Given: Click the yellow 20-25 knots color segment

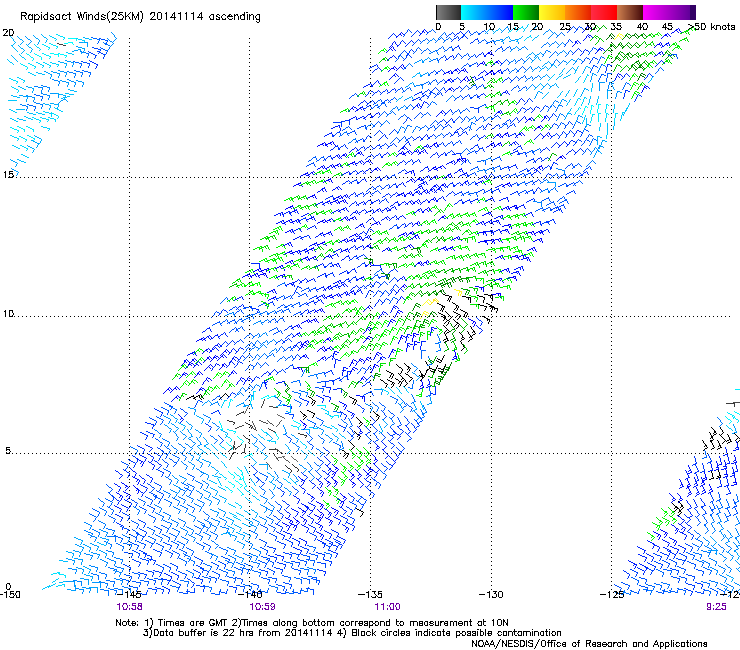Looking at the screenshot, I should coord(552,12).
